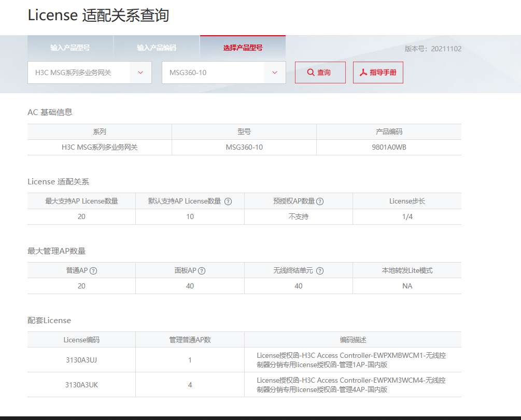Viewport: 521px width, 420px height.
Task: Click License步长 value 1/4
Action: [407, 217]
